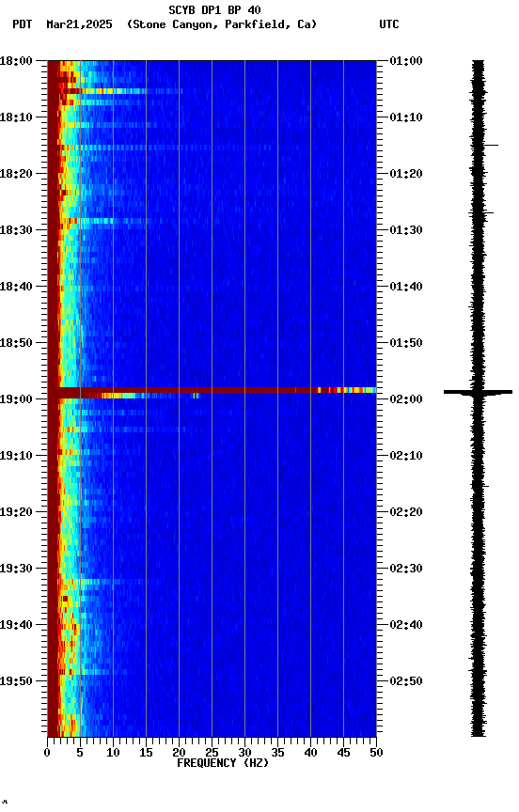Click the 50 Hz frequency axis label
This screenshot has height=812, width=519.
(x=376, y=753)
